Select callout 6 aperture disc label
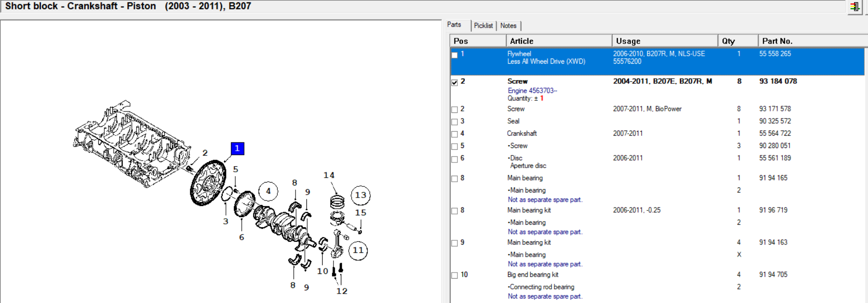The width and height of the screenshot is (868, 303). (241, 237)
